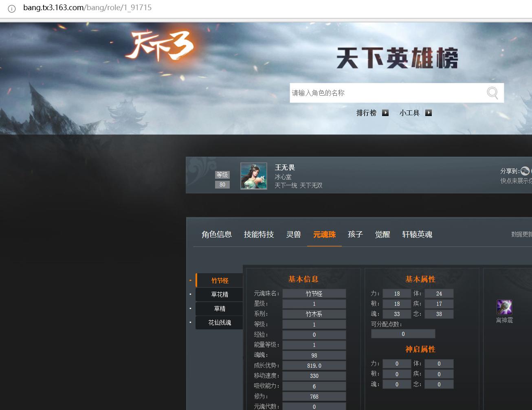Screen dimensions: 532x410
Task: Click the WeChat share icon
Action: click(x=525, y=171)
